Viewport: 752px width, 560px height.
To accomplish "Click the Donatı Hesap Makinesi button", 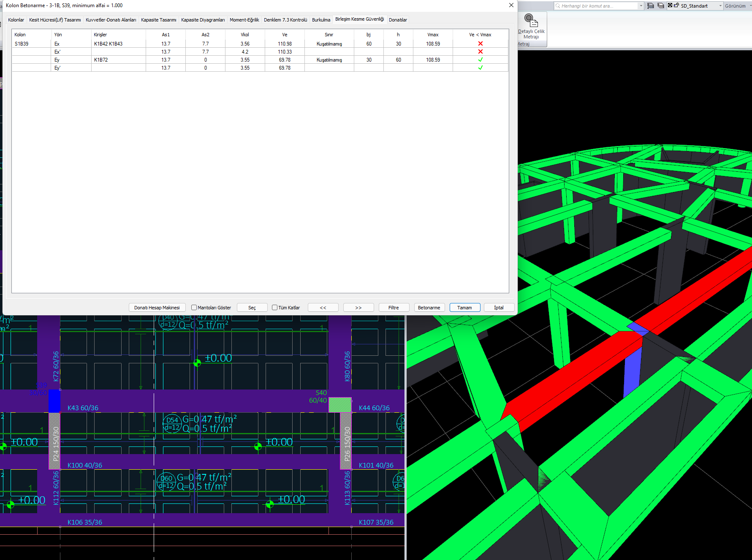I will point(157,308).
